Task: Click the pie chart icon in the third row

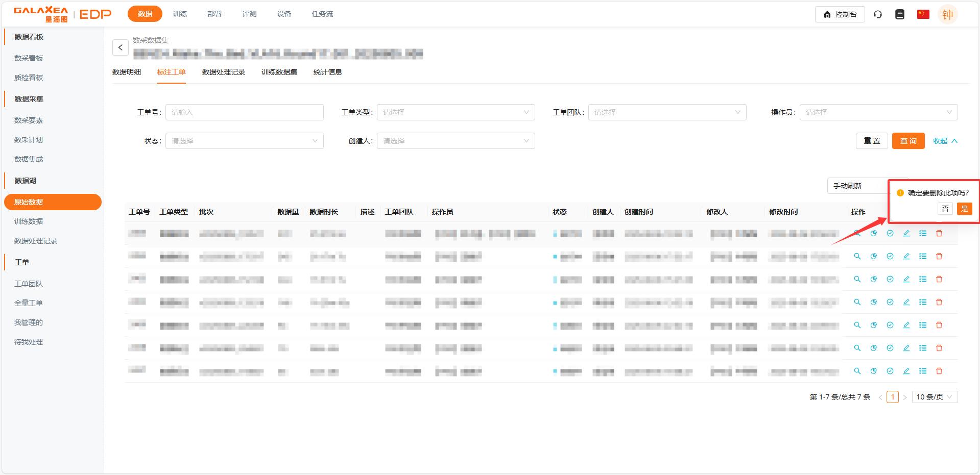Action: (873, 279)
